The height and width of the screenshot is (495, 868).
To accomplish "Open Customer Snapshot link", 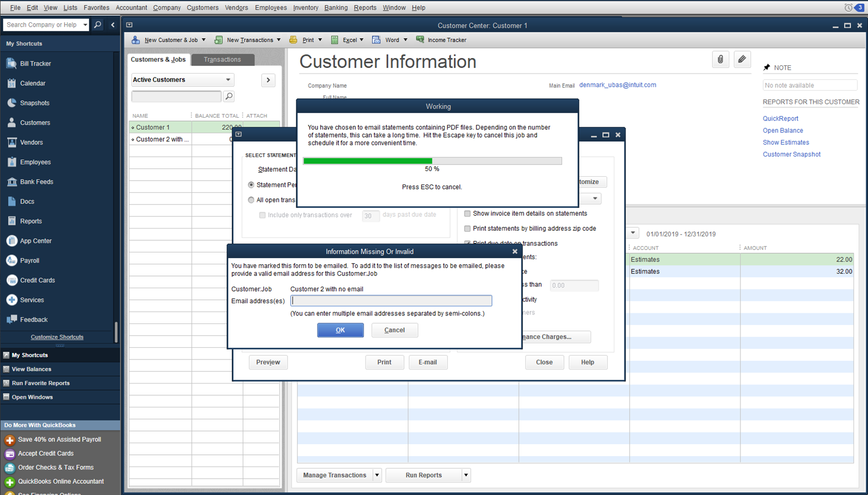I will pyautogui.click(x=791, y=154).
